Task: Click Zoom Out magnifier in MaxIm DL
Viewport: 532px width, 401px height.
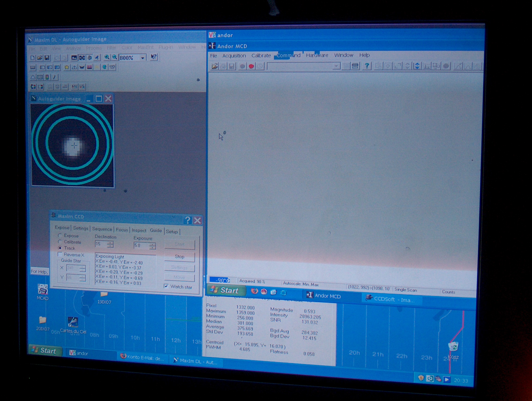Action: (115, 57)
